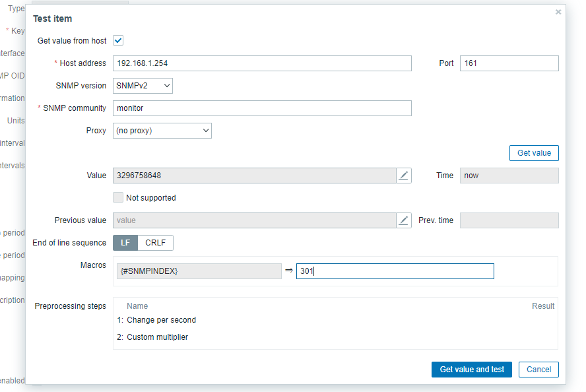Screen dimensions: 586x392
Task: Select LF end of line sequence
Action: [125, 243]
